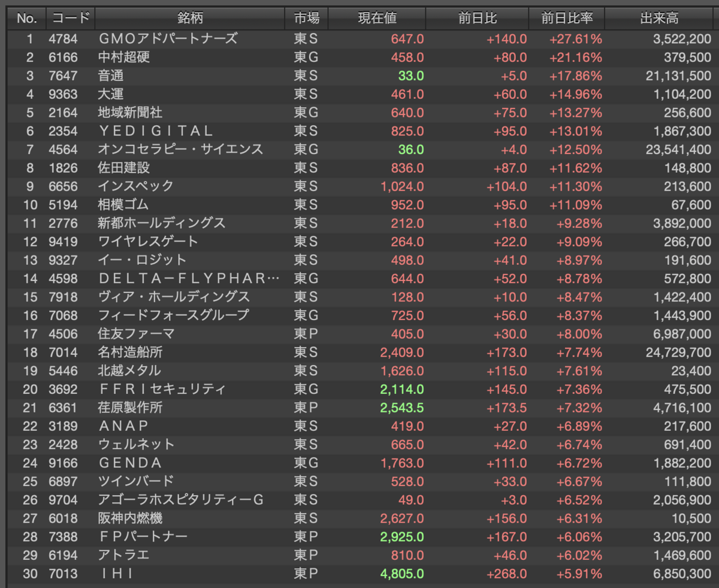Click volume value 23,541,400
This screenshot has width=719, height=588.
click(x=678, y=150)
